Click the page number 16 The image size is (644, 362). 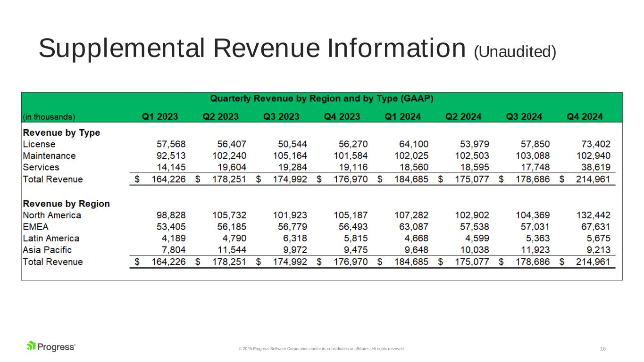[602, 349]
